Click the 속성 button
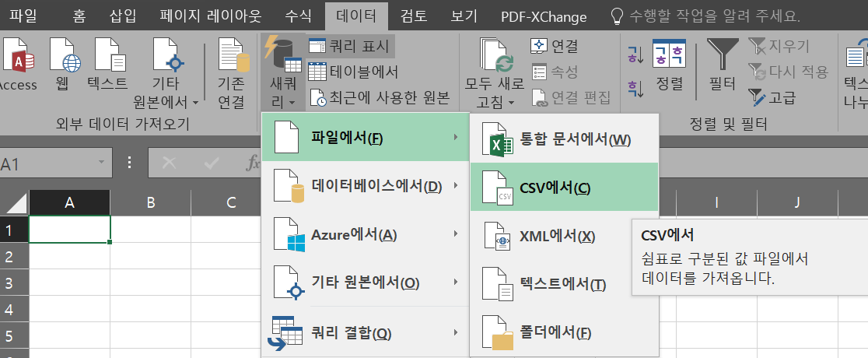This screenshot has height=358, width=868. (x=555, y=72)
